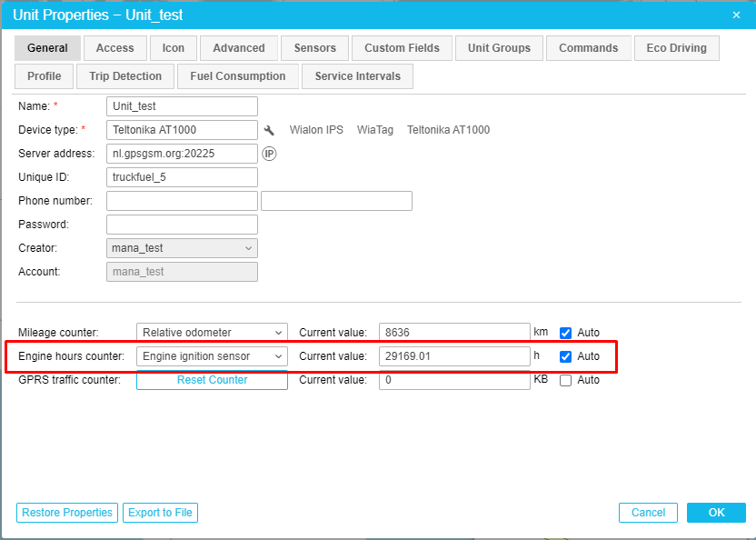Go to the Fuel Consumption tab
Viewport: 756px width, 540px height.
[237, 76]
